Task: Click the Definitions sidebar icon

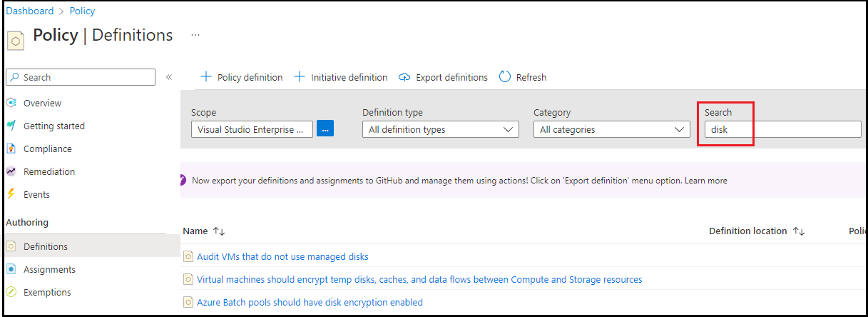Action: [11, 246]
